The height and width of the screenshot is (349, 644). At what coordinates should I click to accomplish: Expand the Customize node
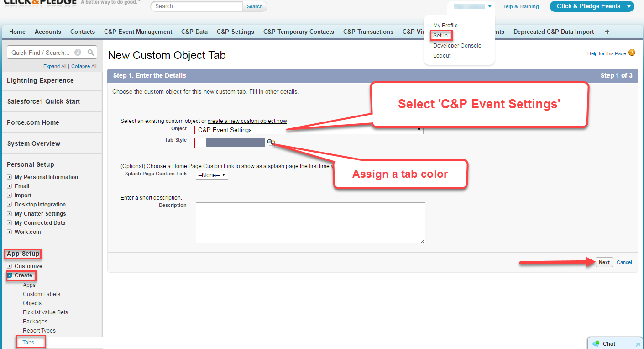(9, 266)
